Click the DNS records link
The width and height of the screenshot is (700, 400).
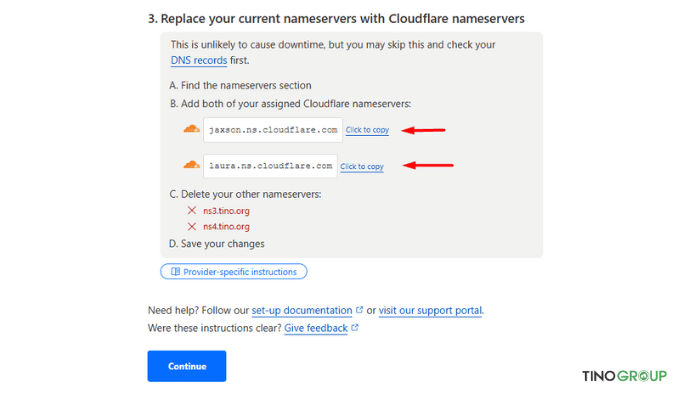[x=199, y=60]
